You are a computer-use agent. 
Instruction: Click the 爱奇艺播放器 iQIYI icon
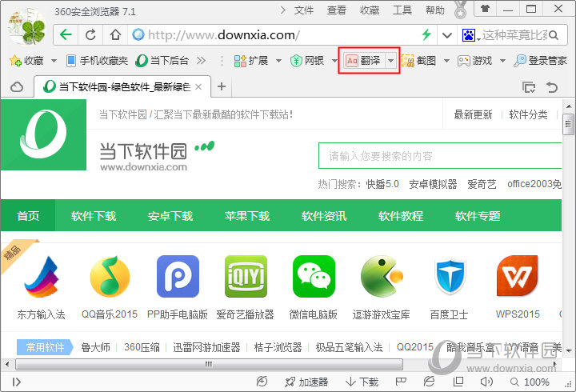click(x=246, y=276)
